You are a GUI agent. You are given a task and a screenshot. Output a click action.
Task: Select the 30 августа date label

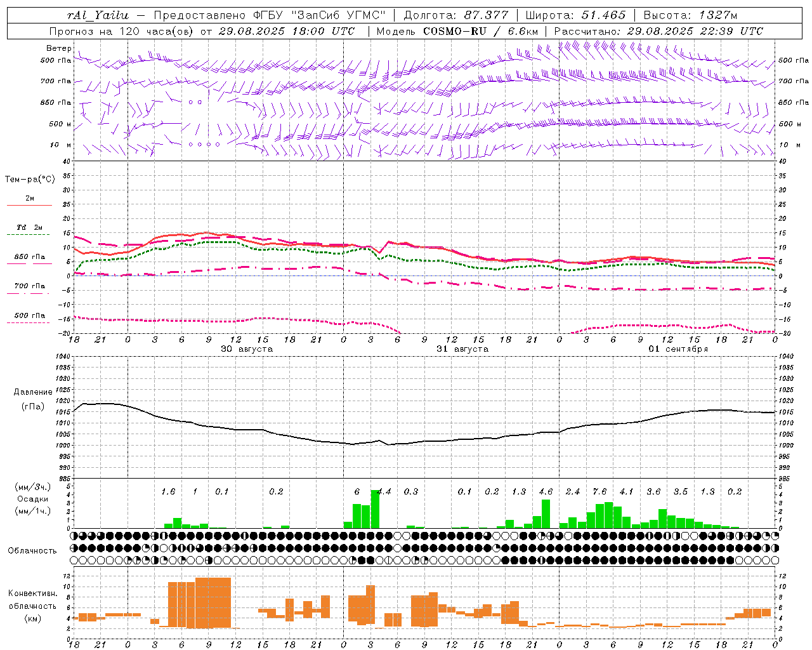point(247,349)
